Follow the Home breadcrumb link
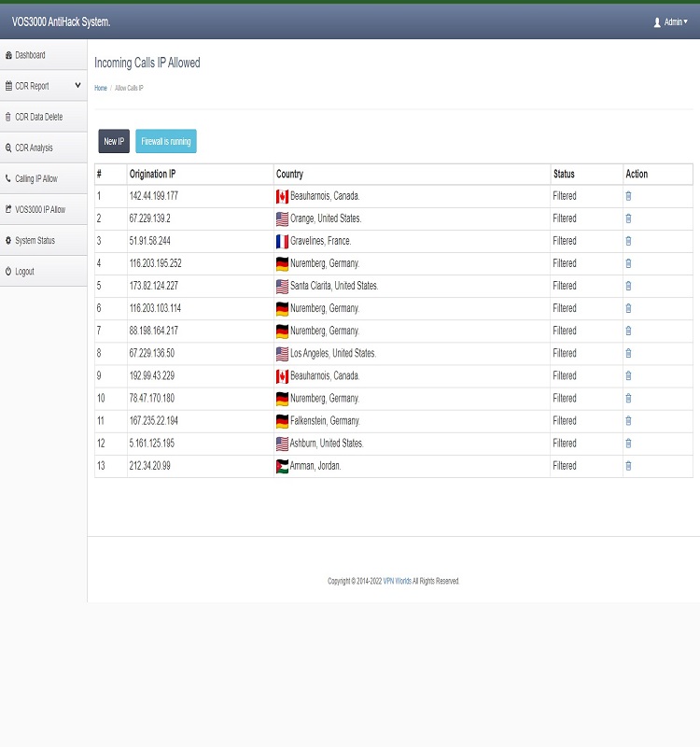Image resolution: width=700 pixels, height=747 pixels. (x=101, y=88)
